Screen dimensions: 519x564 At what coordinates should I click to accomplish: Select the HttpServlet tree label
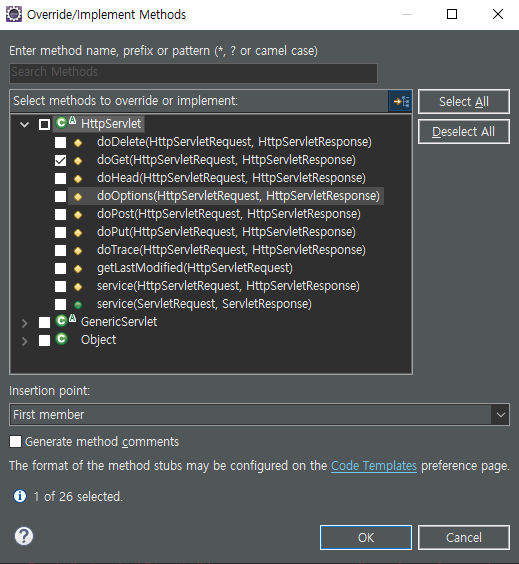[x=111, y=124]
